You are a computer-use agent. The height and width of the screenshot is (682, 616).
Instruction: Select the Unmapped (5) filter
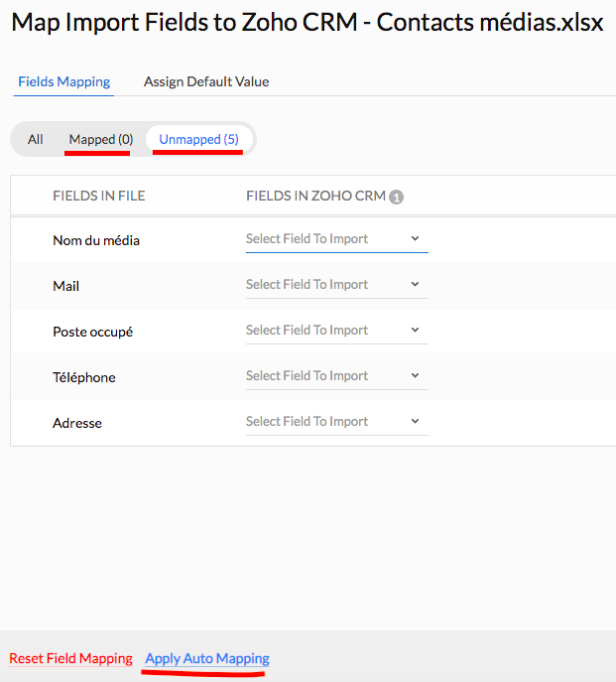(x=198, y=139)
